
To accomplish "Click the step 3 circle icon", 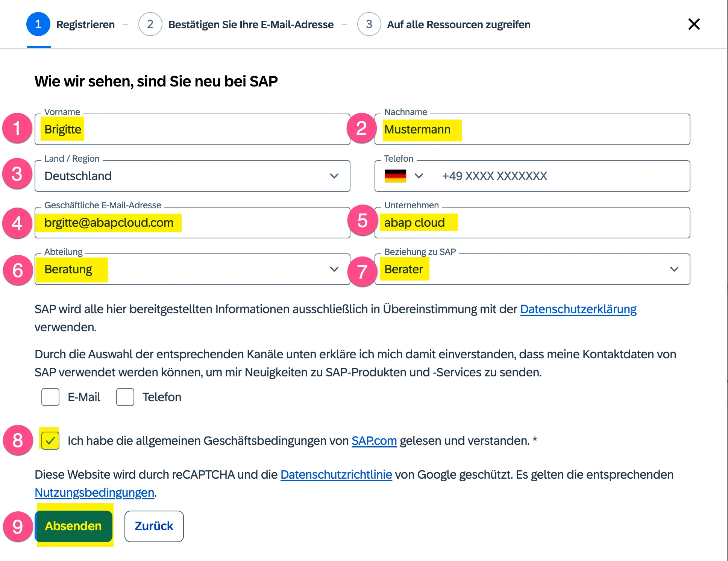I will [369, 24].
